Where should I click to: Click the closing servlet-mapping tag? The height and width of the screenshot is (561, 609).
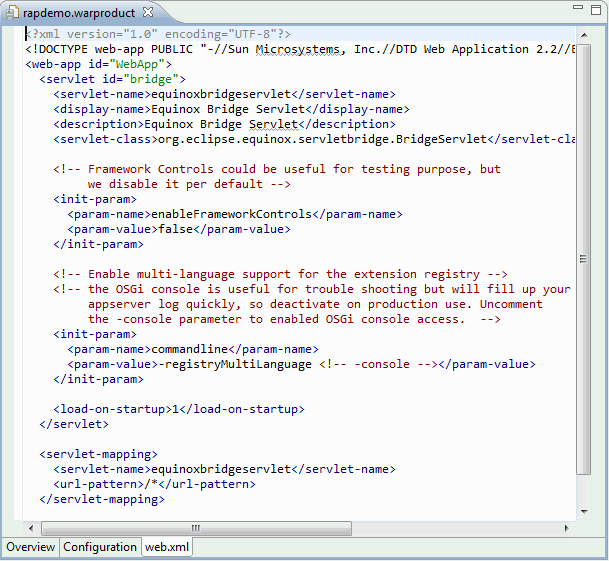(102, 499)
